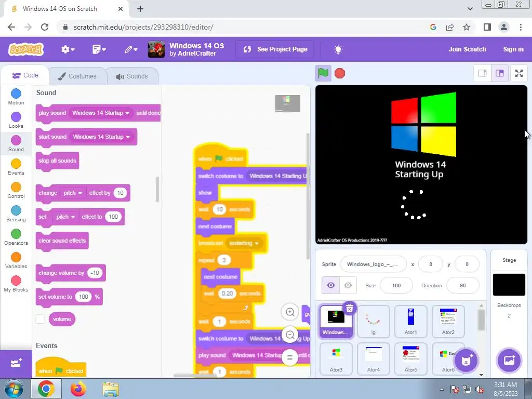This screenshot has width=532, height=399.
Task: Click the Join Scratch link
Action: [467, 49]
